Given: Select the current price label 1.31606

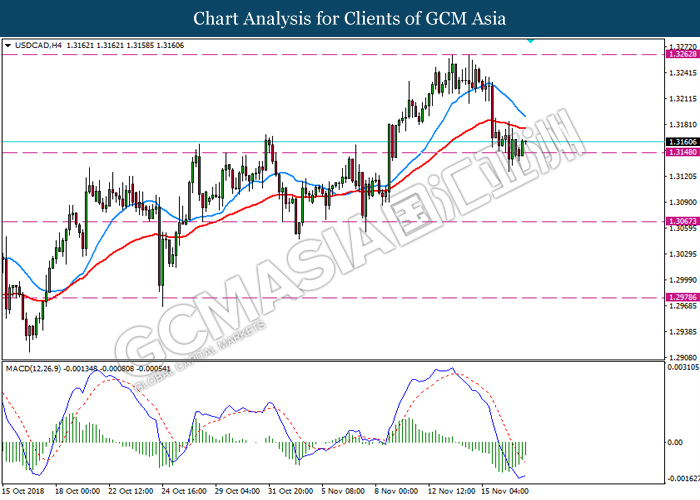Looking at the screenshot, I should tap(682, 142).
